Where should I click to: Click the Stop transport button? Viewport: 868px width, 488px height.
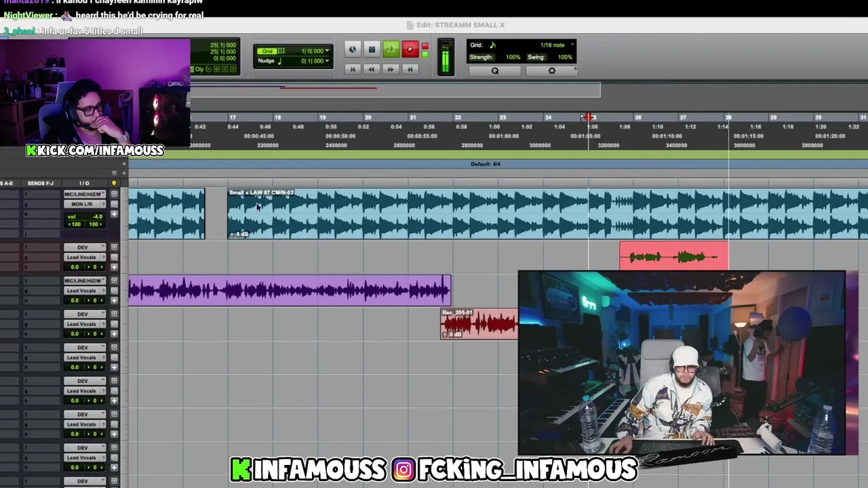coord(372,49)
